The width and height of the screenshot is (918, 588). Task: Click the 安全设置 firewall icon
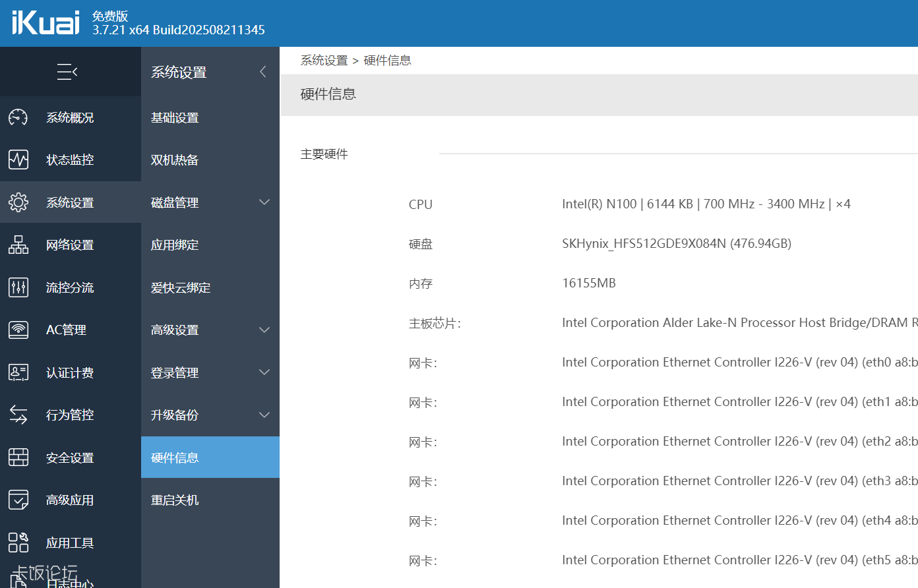18,457
